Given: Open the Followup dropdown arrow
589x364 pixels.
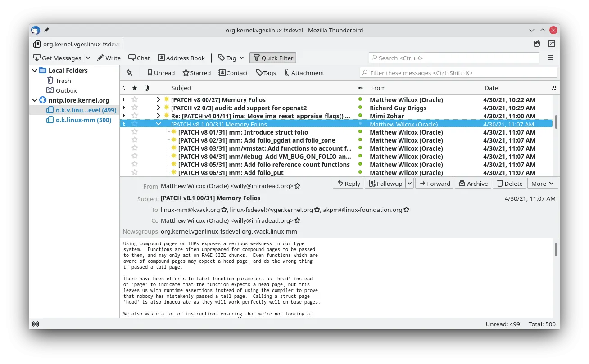Looking at the screenshot, I should point(408,183).
